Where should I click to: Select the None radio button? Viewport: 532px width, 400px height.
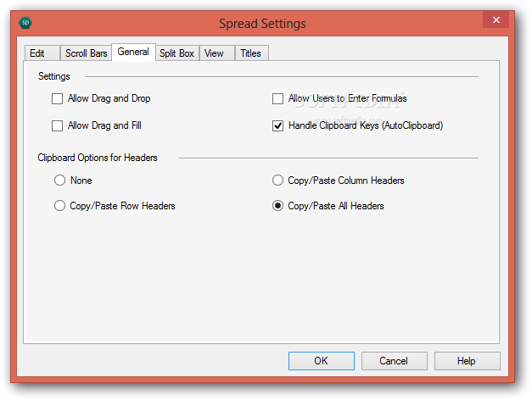click(59, 180)
